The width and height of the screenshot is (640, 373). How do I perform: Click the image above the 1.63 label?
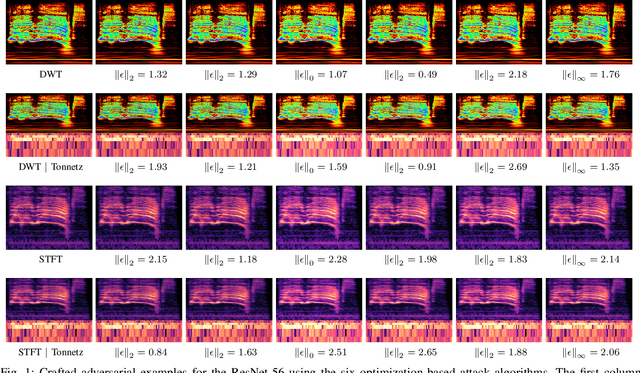coord(229,310)
